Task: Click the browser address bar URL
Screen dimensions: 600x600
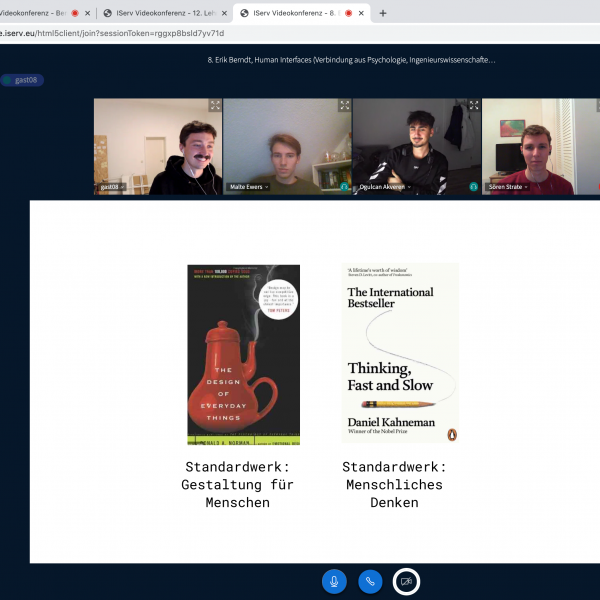Action: coord(112,33)
